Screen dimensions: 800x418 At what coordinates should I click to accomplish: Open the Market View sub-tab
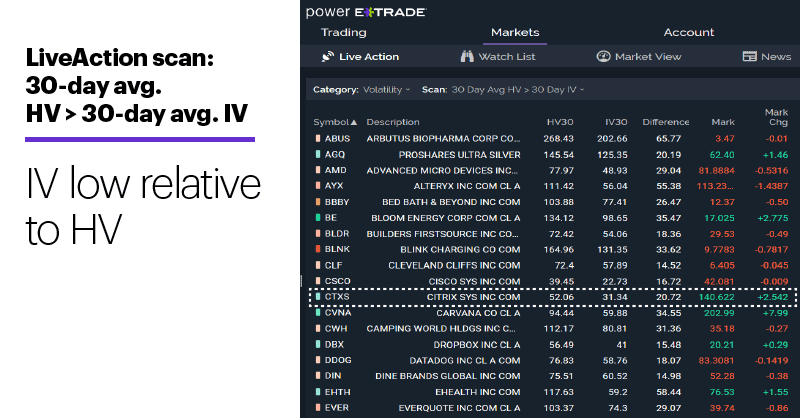click(639, 57)
